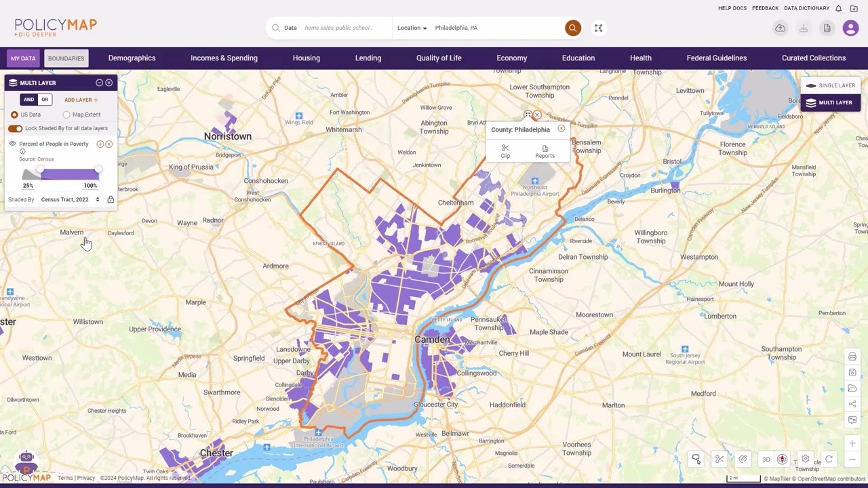Open the downloads folder icon in header
The width and height of the screenshot is (868, 488).
click(x=854, y=8)
